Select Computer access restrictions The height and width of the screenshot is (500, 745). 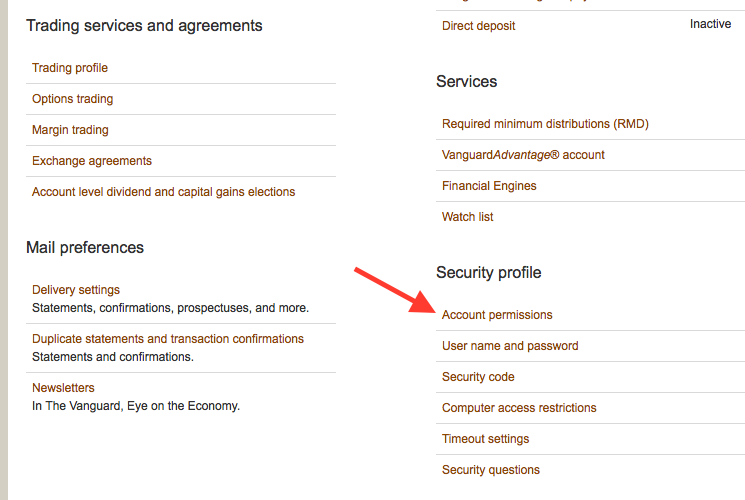pyautogui.click(x=519, y=408)
